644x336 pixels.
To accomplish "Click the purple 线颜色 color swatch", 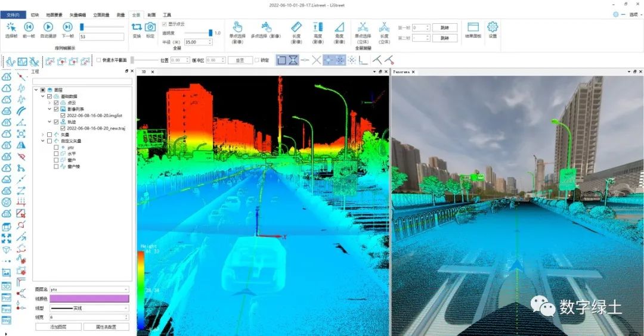I will (x=89, y=298).
